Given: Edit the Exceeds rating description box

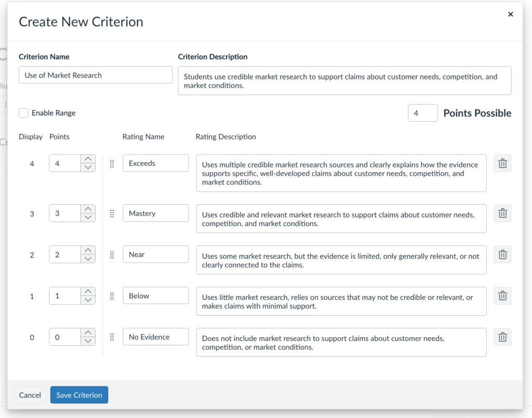Looking at the screenshot, I should [x=341, y=173].
